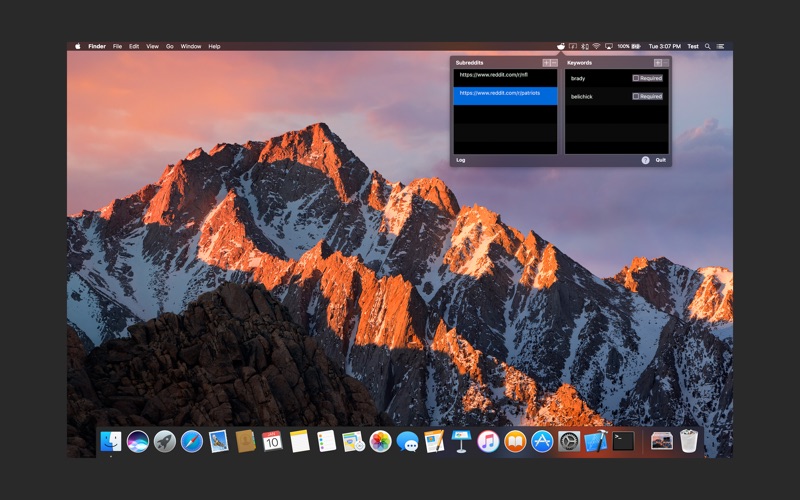Open the Wi-Fi status menu

click(596, 46)
